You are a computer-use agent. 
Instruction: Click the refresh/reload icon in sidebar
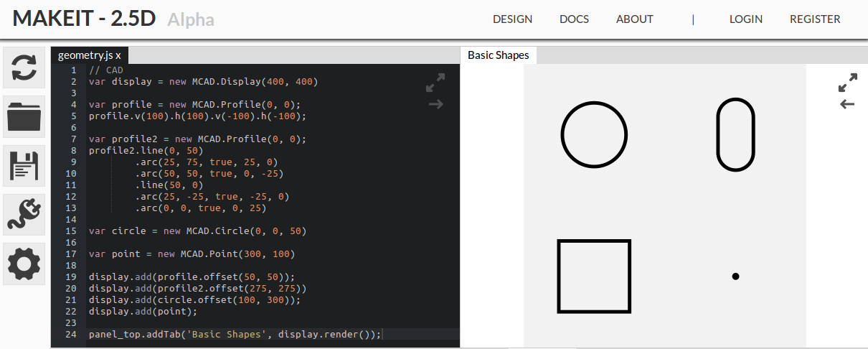point(24,68)
